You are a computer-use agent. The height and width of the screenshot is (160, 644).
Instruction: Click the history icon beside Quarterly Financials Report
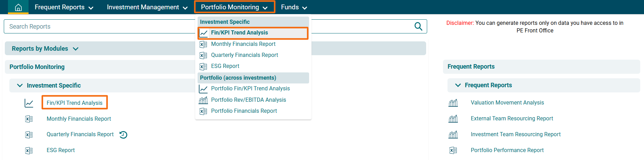123,135
